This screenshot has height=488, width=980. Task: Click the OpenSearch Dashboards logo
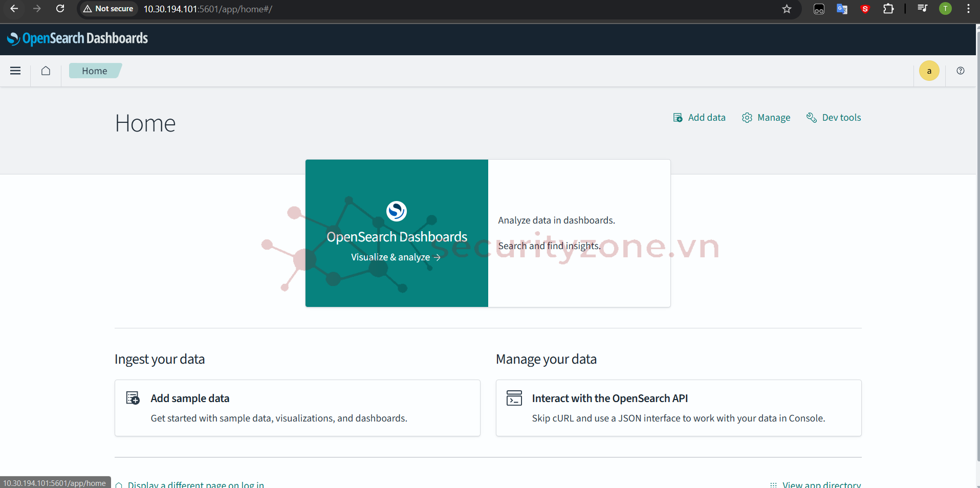[x=77, y=38]
